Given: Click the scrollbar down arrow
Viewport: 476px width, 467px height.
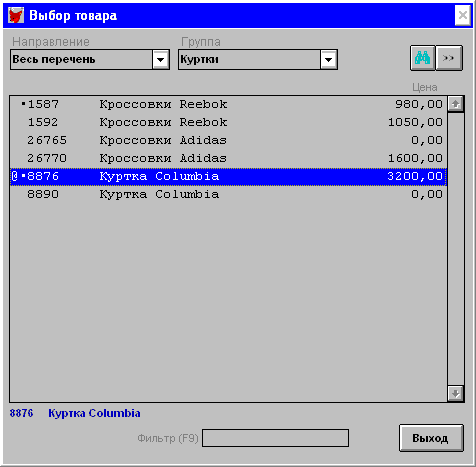Looking at the screenshot, I should [x=455, y=393].
